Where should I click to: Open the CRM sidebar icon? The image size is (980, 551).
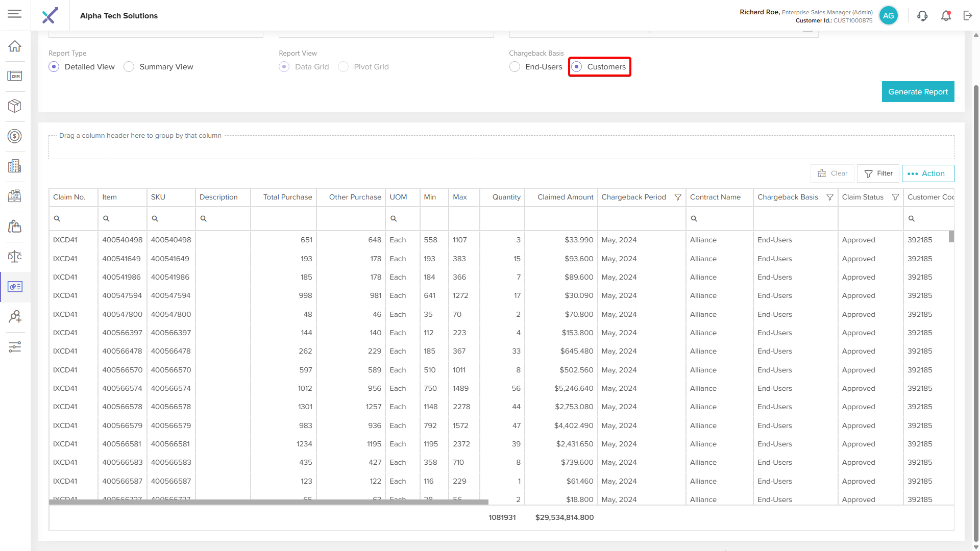[x=15, y=76]
